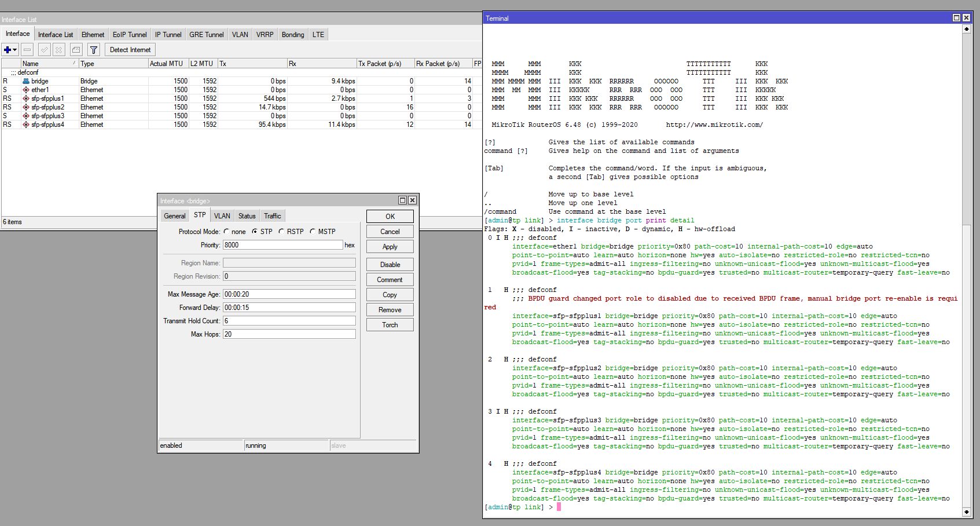This screenshot has height=526, width=980.
Task: Switch to General tab in bridge dialog
Action: [x=174, y=216]
